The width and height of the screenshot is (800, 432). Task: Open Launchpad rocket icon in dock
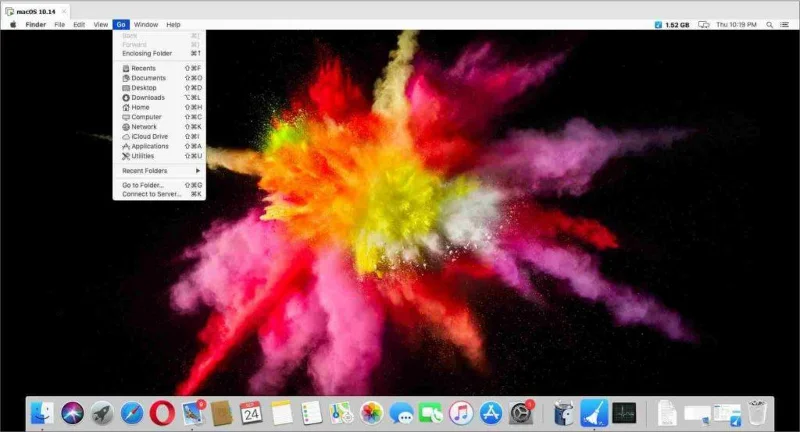[101, 412]
